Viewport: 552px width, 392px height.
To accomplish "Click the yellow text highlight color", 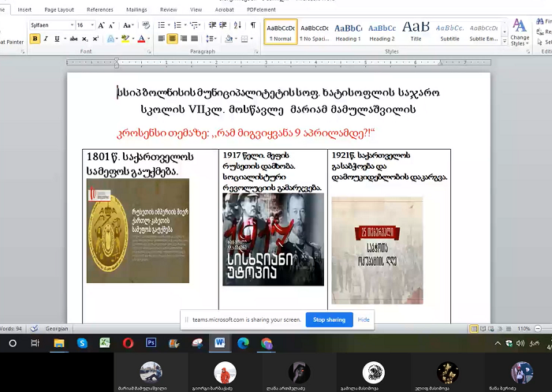I will point(125,39).
